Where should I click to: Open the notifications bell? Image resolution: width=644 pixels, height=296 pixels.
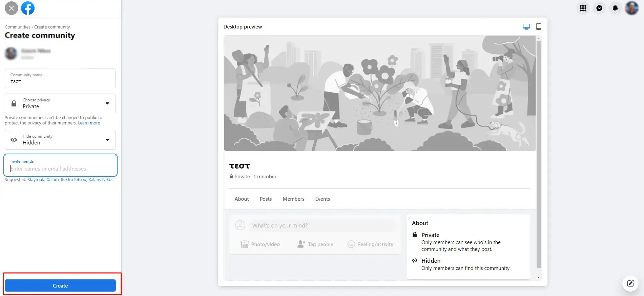[x=616, y=8]
